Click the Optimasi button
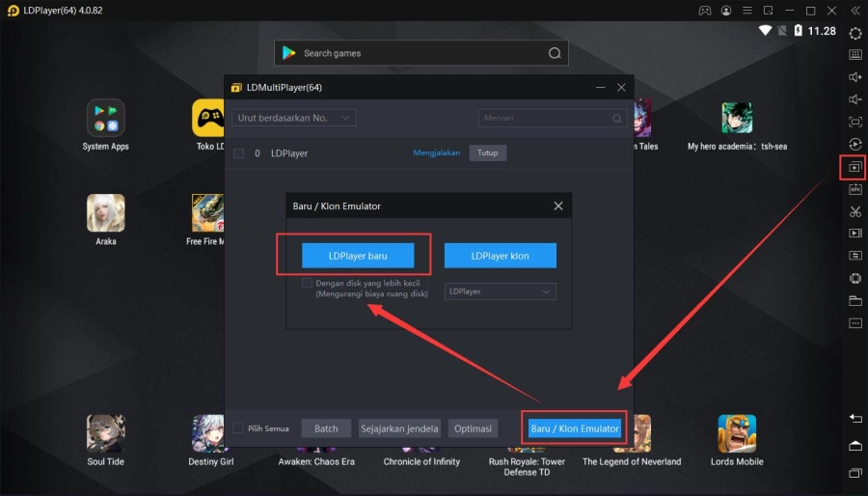 tap(473, 428)
